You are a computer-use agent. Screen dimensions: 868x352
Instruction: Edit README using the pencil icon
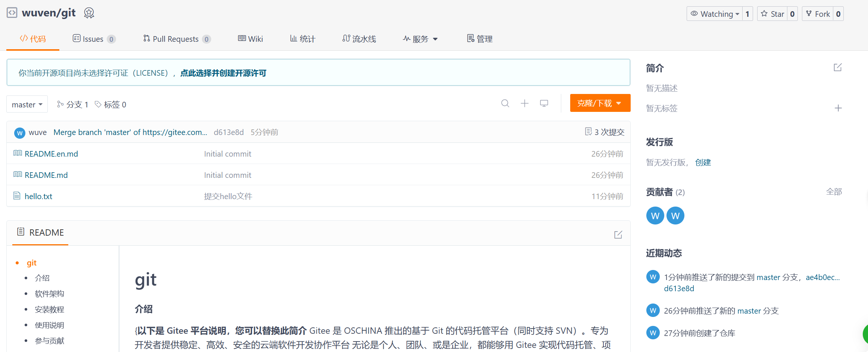[618, 235]
